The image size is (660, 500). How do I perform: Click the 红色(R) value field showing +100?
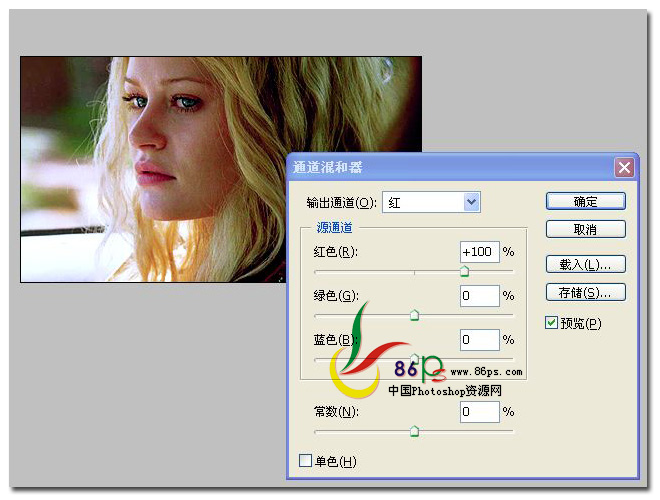[479, 252]
